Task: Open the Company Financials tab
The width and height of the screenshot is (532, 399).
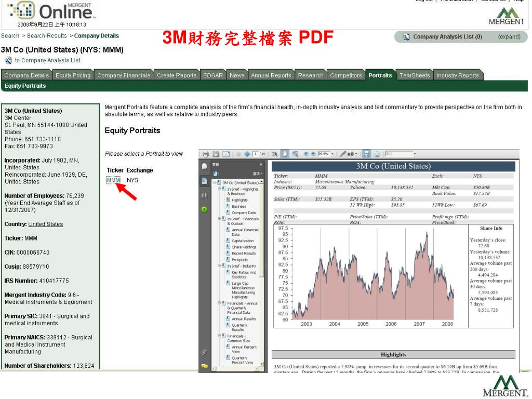Action: pyautogui.click(x=124, y=75)
